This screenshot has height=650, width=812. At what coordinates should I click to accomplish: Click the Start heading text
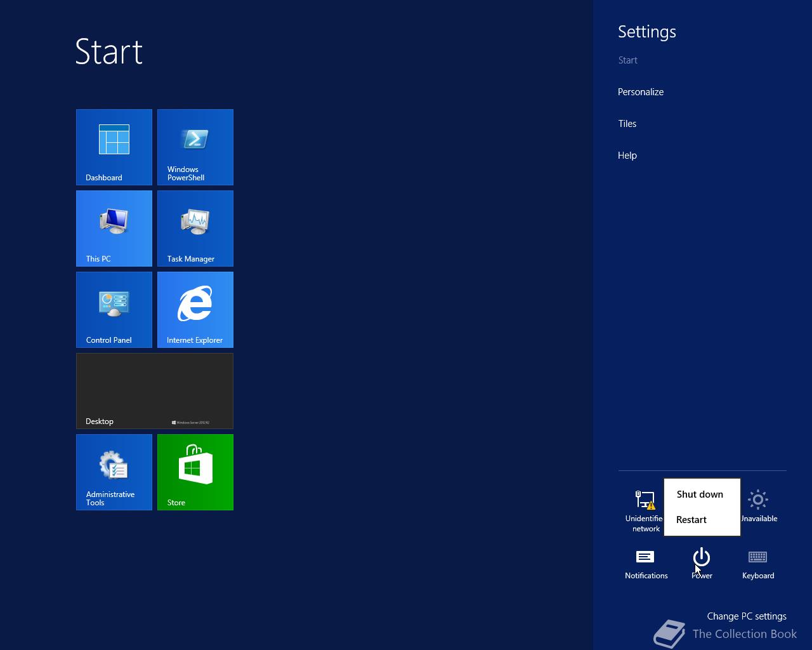[109, 51]
